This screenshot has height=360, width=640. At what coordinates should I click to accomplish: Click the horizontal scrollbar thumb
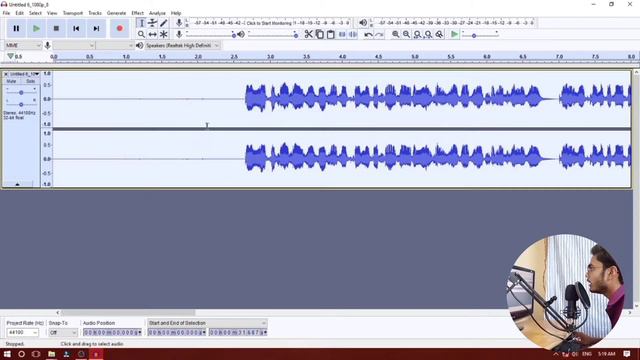[128, 313]
